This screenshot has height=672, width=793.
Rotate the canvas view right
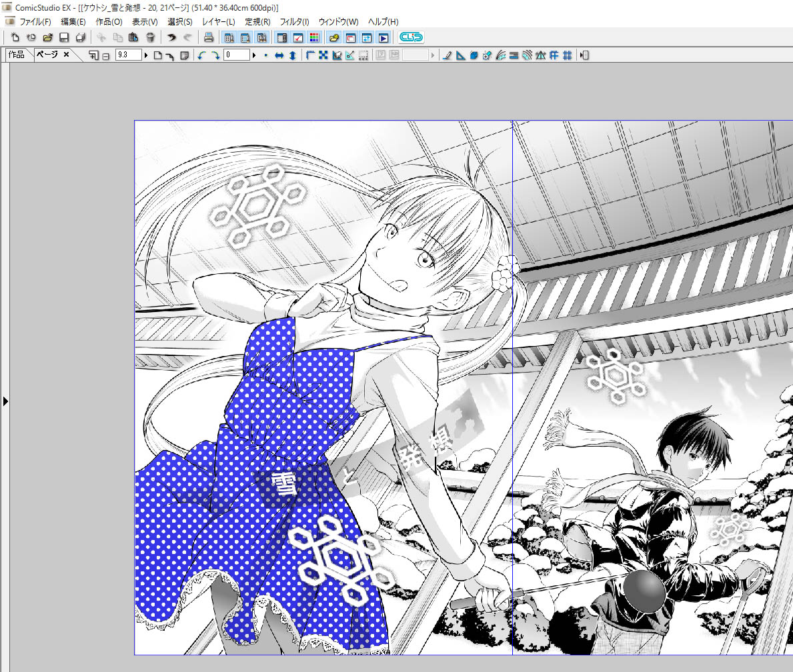click(x=215, y=55)
